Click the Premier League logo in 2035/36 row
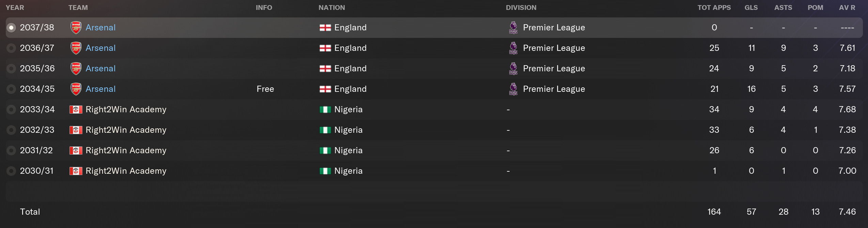 (513, 69)
